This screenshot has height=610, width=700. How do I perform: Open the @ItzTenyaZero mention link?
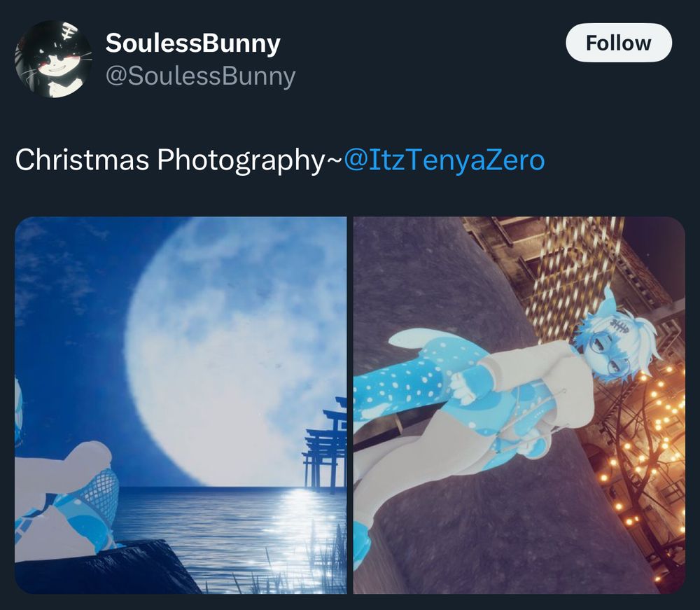444,160
